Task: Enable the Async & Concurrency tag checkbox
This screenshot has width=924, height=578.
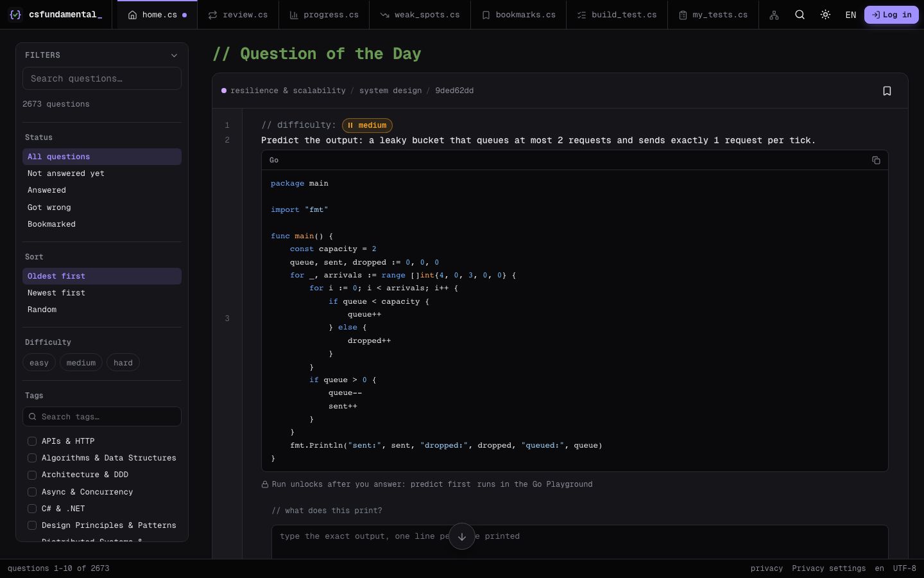Action: (32, 492)
